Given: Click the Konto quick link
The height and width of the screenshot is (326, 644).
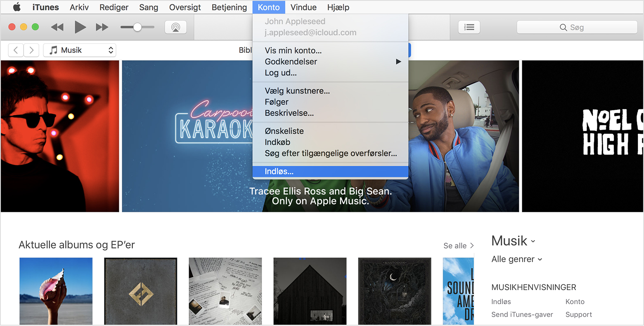Looking at the screenshot, I should click(575, 302).
